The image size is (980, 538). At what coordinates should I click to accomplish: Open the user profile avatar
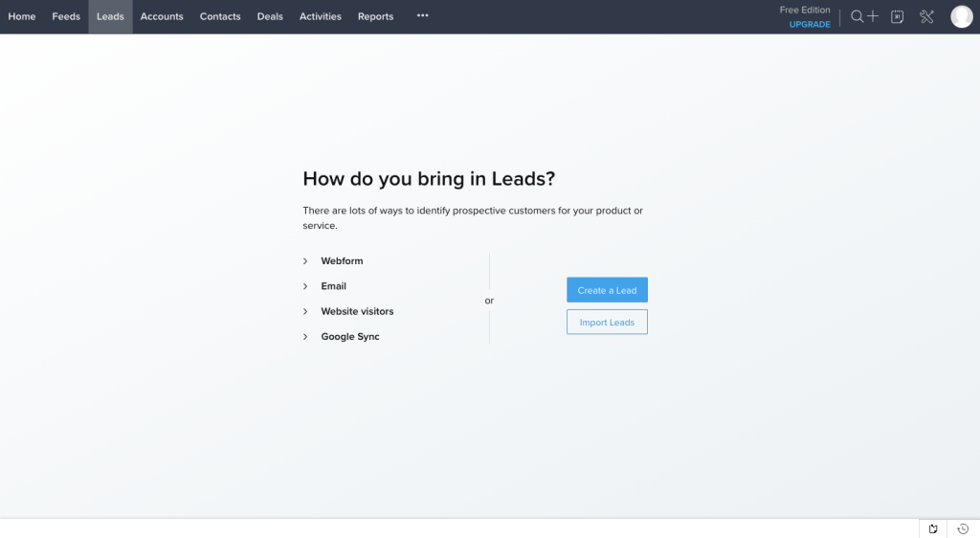tap(961, 16)
